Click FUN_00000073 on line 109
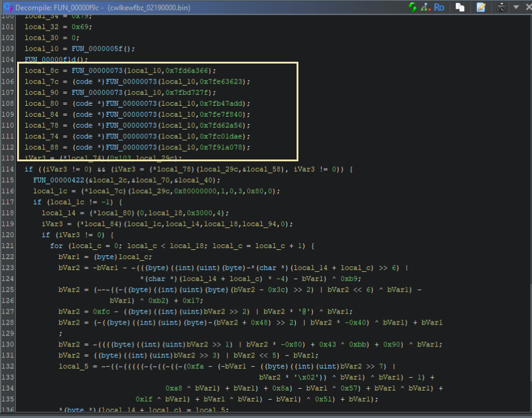The width and height of the screenshot is (532, 418). point(131,114)
